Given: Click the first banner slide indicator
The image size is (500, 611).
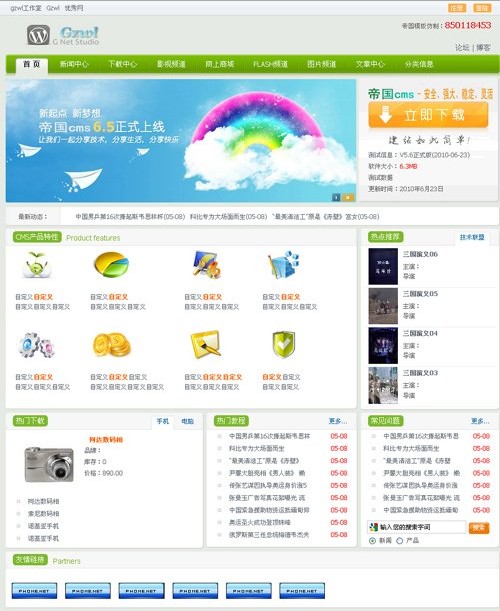Looking at the screenshot, I should 336,197.
